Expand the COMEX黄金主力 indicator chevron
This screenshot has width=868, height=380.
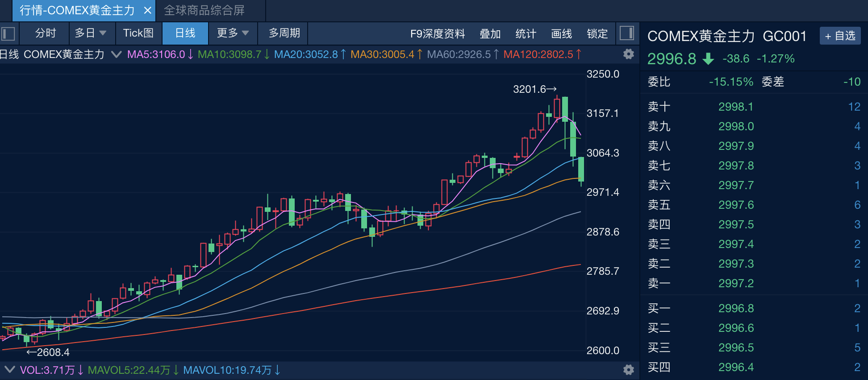(116, 54)
